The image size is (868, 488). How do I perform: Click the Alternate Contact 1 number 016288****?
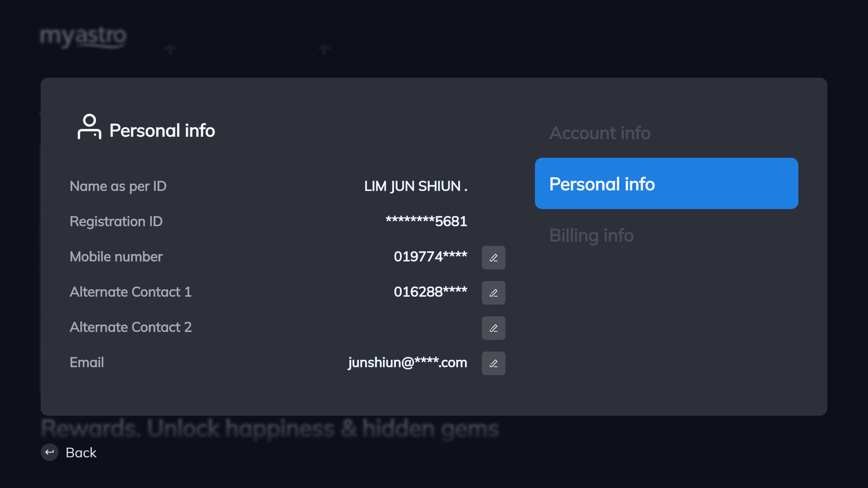tap(430, 292)
